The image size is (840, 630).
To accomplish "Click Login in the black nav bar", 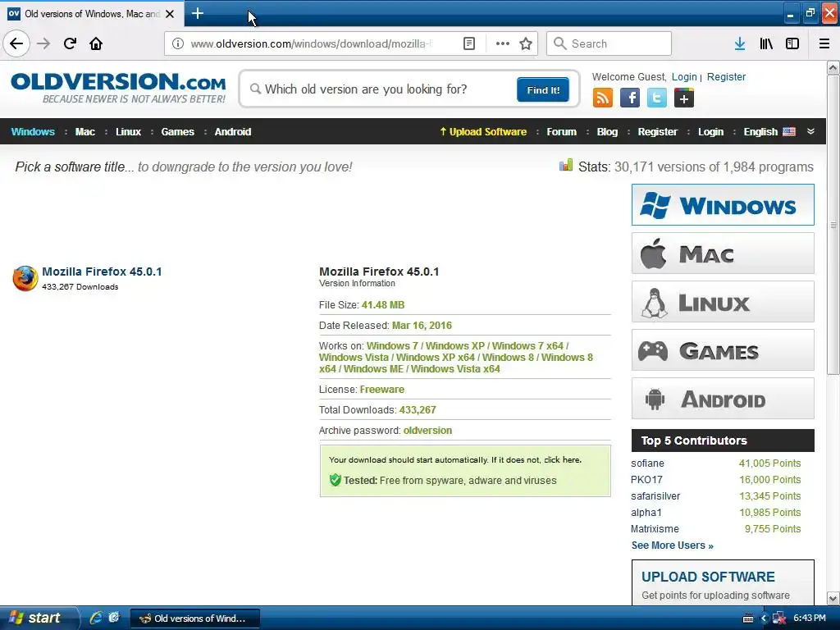I will pyautogui.click(x=710, y=132).
